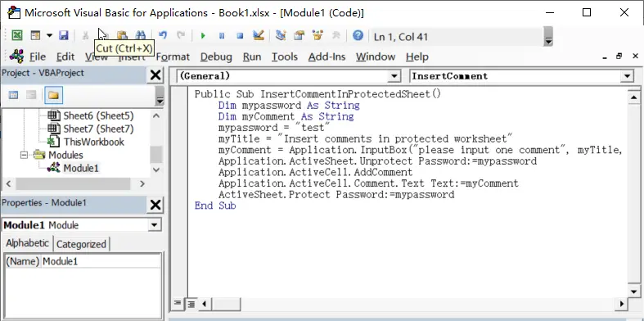This screenshot has height=321, width=644.
Task: Open Find with the binoculars icon
Action: pos(141,35)
